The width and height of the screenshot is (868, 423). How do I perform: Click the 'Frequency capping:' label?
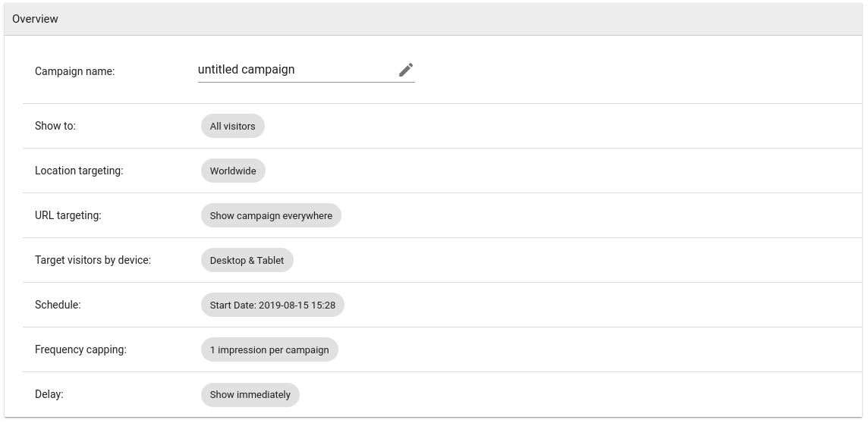pos(81,349)
